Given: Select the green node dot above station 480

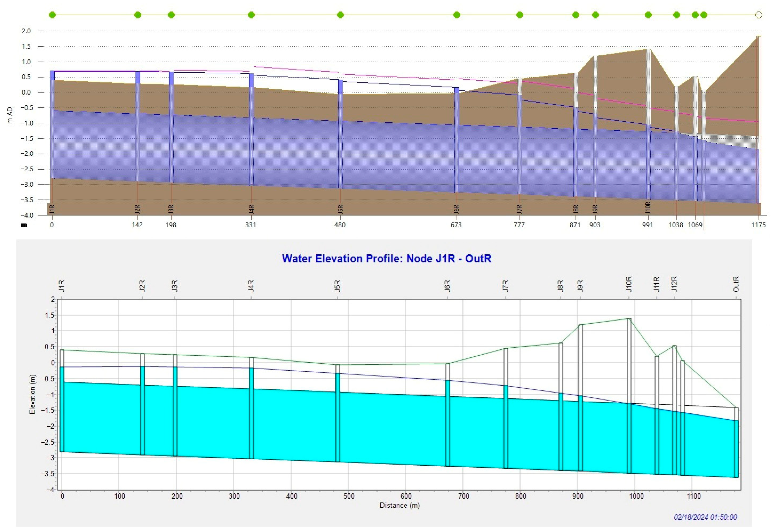Looking at the screenshot, I should (x=340, y=15).
